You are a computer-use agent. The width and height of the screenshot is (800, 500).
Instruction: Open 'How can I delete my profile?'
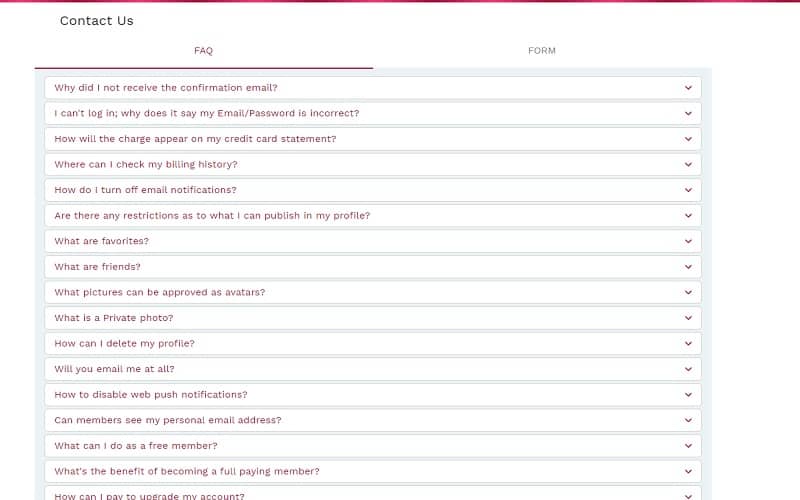(373, 343)
